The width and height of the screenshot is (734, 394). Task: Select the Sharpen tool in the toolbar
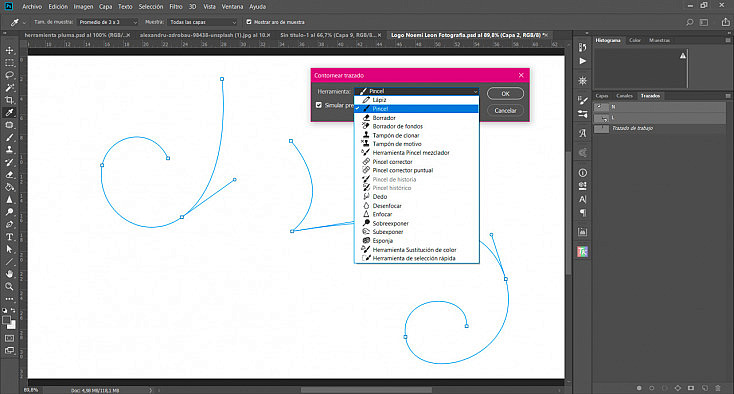[x=9, y=200]
